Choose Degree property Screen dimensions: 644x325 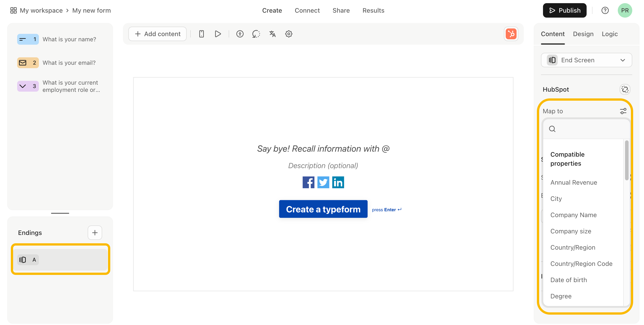(x=561, y=296)
